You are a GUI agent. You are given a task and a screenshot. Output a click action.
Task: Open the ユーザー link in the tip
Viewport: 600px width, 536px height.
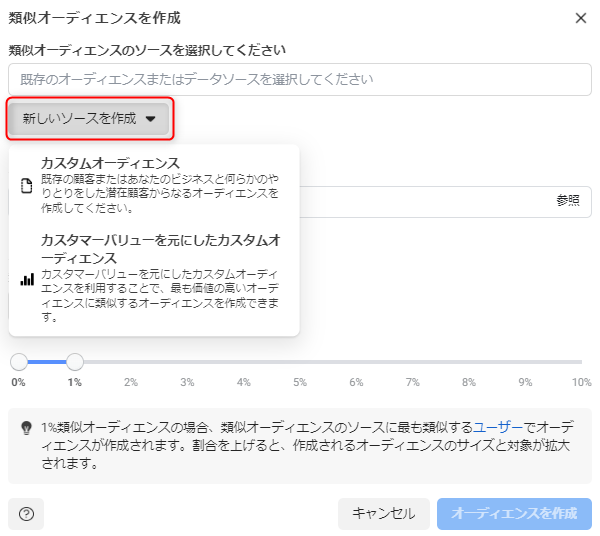coord(498,426)
